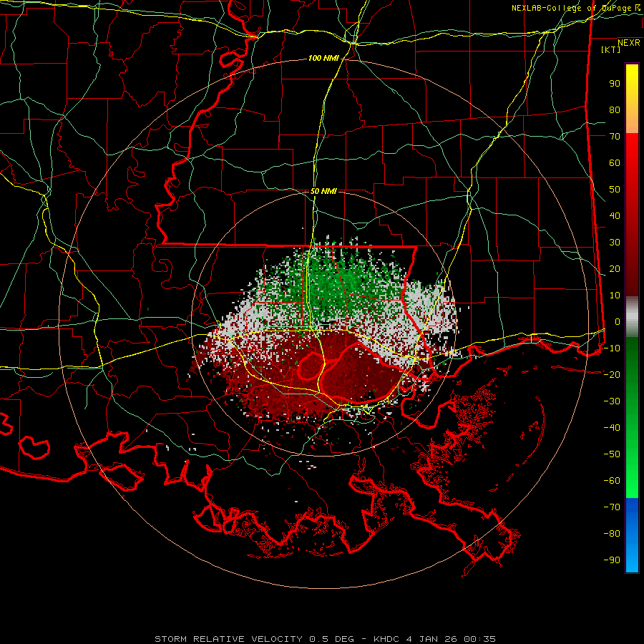
Task: Click the -50 value on the velocity scale
Action: coord(612,454)
